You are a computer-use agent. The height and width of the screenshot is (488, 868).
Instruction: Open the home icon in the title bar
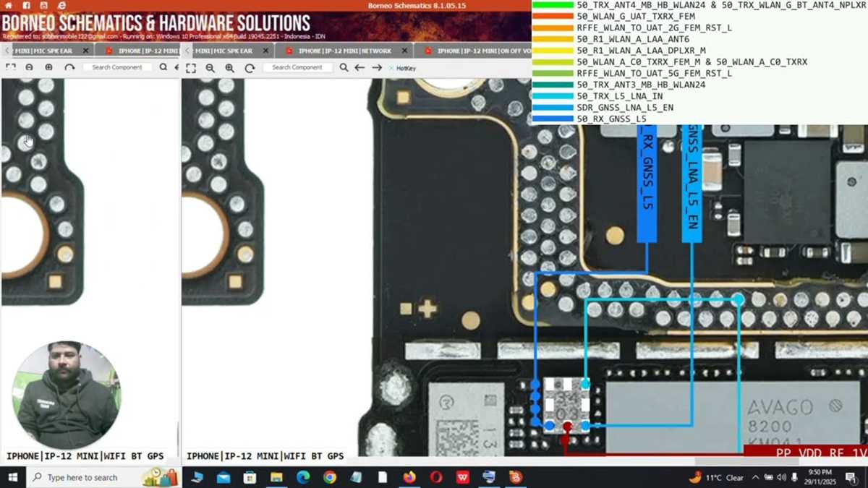click(x=9, y=5)
